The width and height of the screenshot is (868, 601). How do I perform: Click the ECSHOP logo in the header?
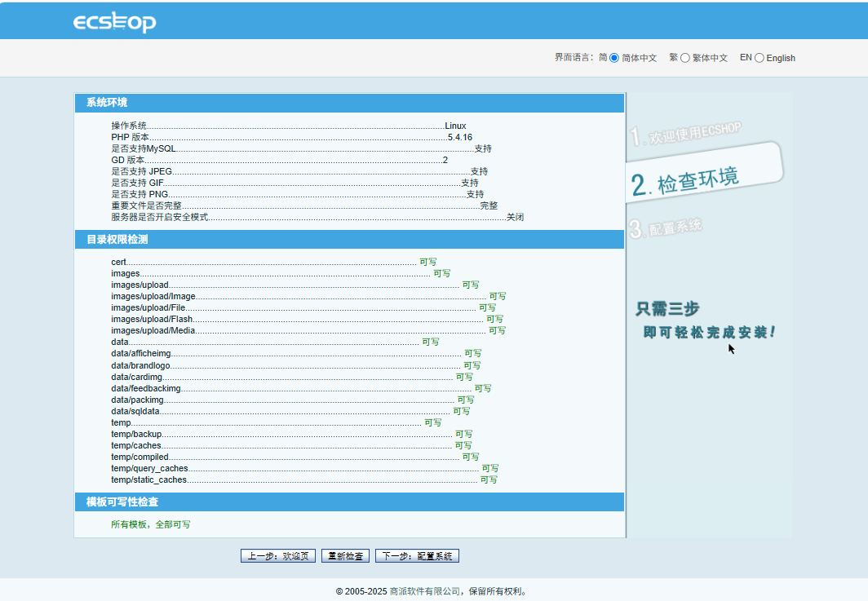[114, 22]
